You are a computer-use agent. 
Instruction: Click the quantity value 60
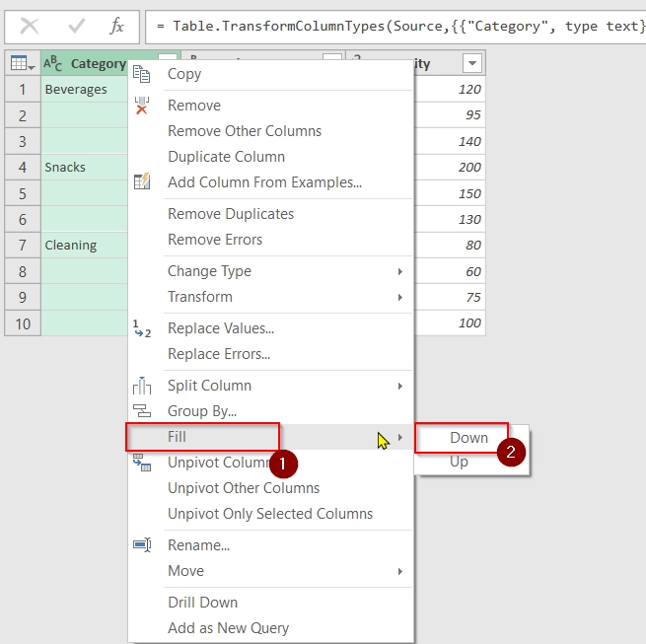click(473, 271)
